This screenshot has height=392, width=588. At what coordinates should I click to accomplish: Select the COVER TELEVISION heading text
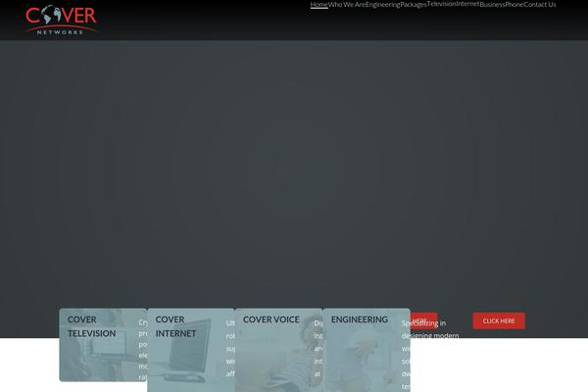pos(91,326)
